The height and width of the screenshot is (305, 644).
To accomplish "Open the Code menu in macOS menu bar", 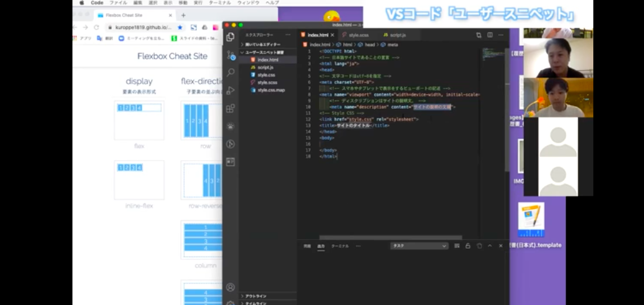I will point(97,2).
